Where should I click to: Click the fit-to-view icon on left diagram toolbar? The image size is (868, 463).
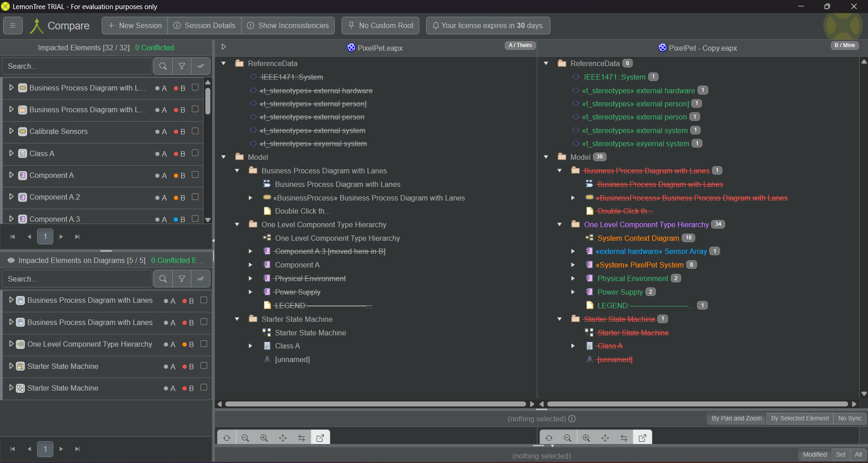click(x=283, y=438)
